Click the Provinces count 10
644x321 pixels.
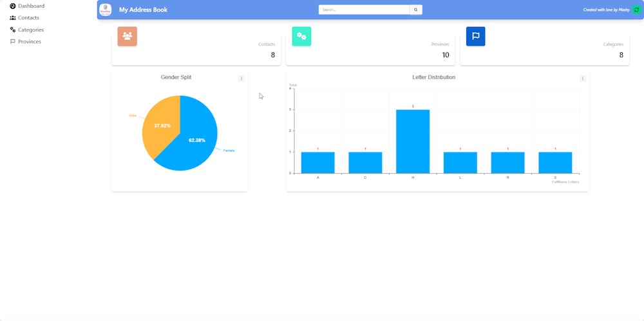pyautogui.click(x=446, y=55)
